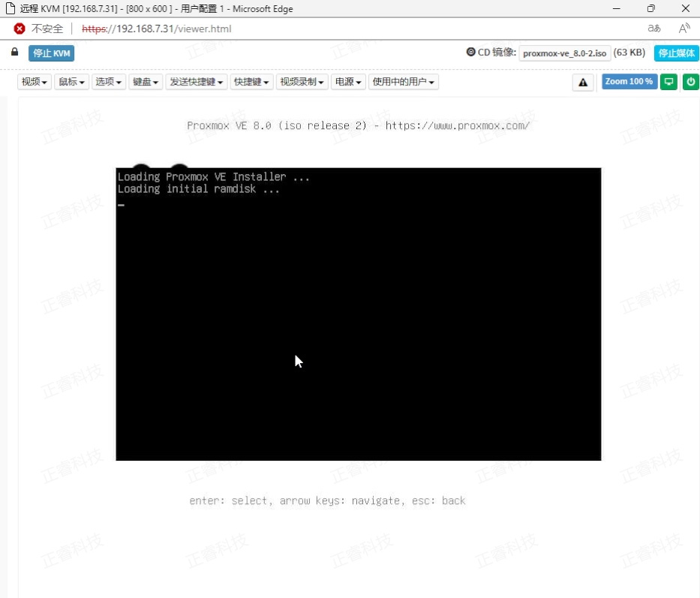Click the Proxmox VE 8.0 header text
Viewport: 700px width, 598px height.
point(358,125)
